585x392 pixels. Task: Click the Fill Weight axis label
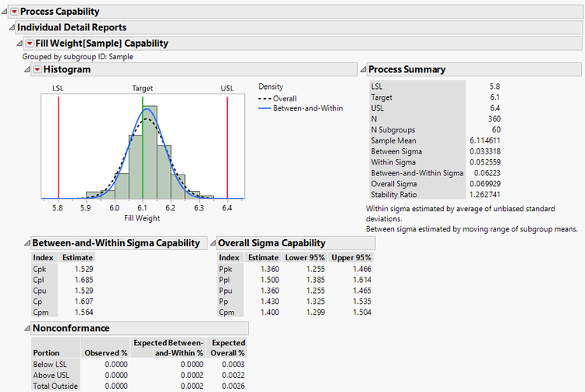point(143,219)
